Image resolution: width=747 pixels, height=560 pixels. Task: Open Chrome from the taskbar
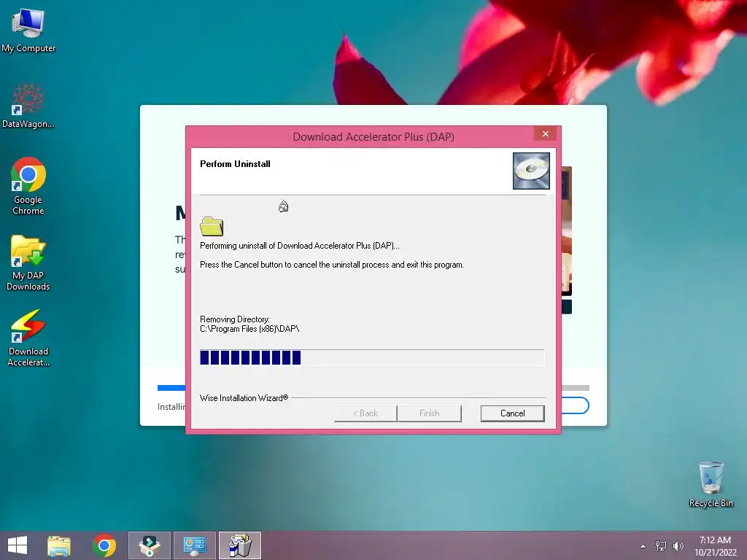104,545
